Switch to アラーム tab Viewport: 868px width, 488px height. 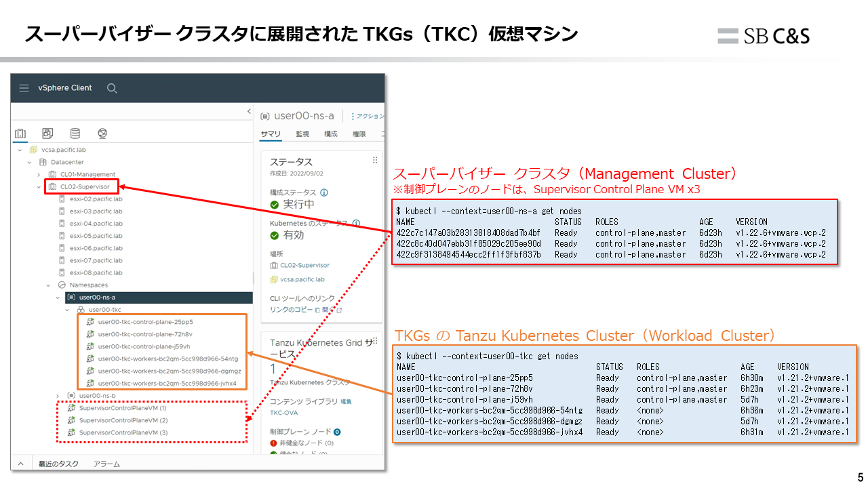(x=106, y=464)
